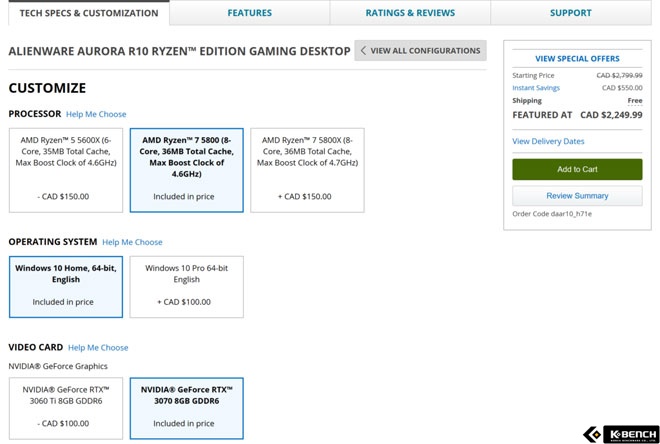This screenshot has width=660, height=444.
Task: Open Help Me Choose for Operating System
Action: (132, 242)
